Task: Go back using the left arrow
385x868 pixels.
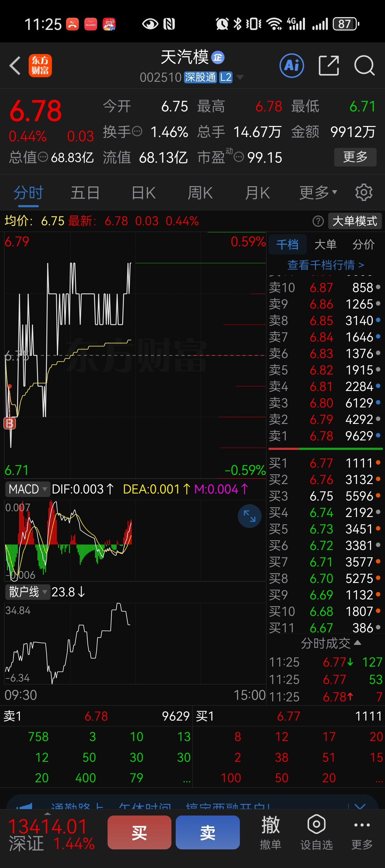Action: point(15,65)
